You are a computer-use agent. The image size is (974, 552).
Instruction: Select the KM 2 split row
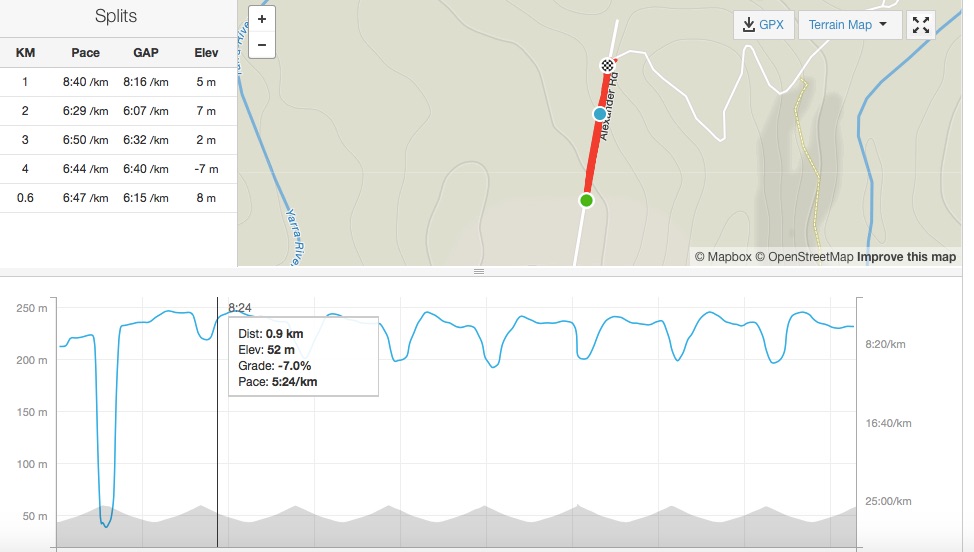coord(118,111)
